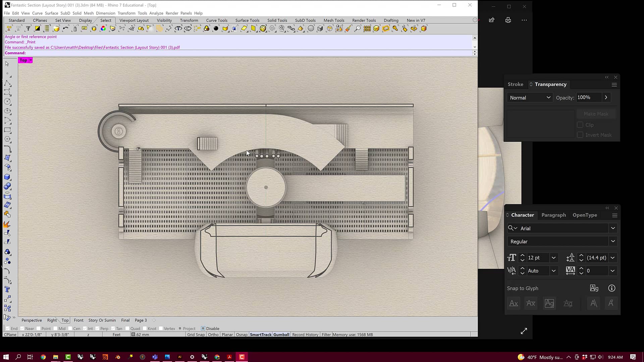Switch to the Paragraph tab
Viewport: 644px width, 362px height.
553,215
